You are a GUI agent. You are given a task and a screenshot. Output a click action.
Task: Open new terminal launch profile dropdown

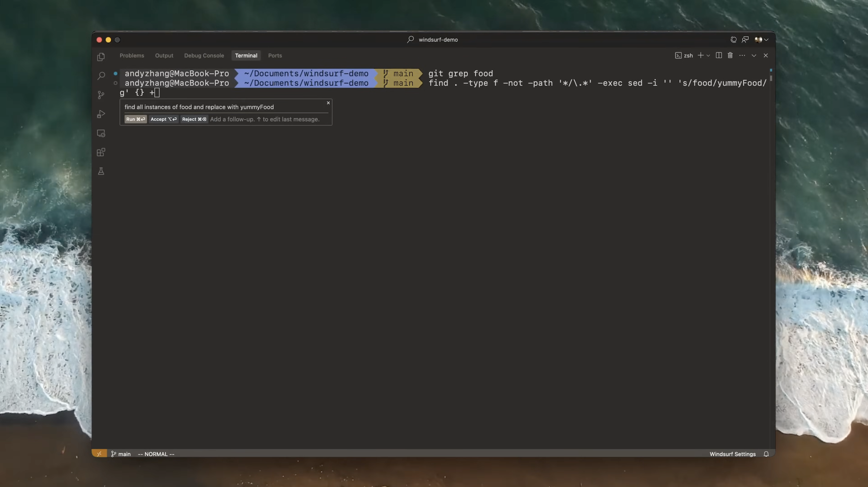[708, 56]
